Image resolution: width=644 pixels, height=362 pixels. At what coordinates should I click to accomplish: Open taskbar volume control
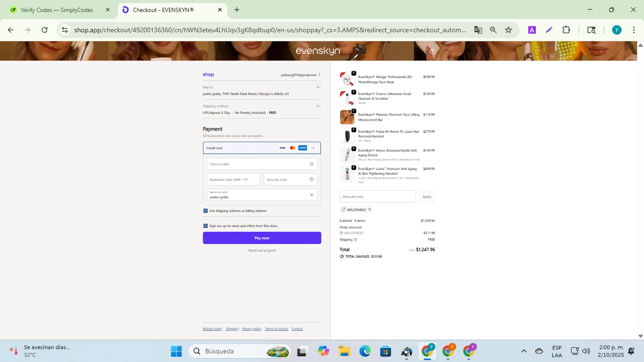[586, 351]
